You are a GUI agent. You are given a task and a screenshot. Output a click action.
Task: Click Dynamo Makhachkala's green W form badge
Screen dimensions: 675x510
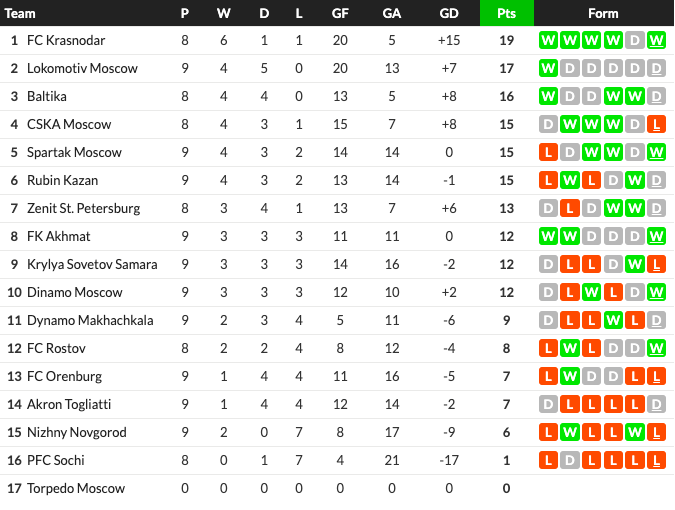coord(613,321)
